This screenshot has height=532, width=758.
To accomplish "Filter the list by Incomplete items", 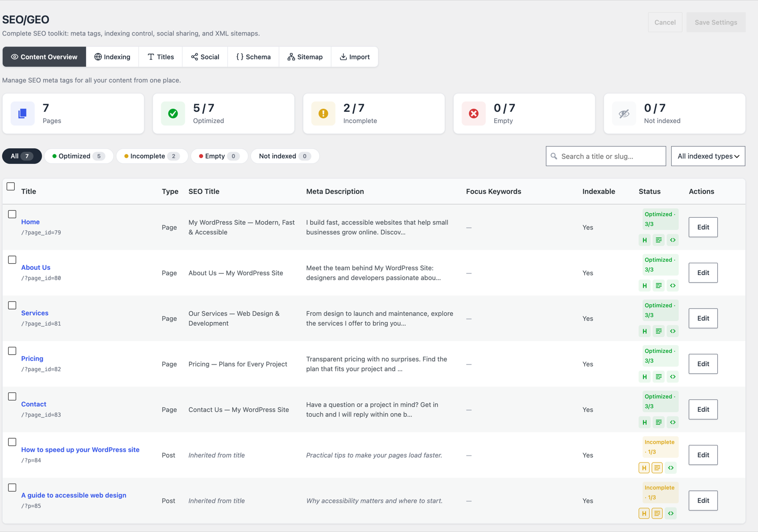I will point(152,156).
